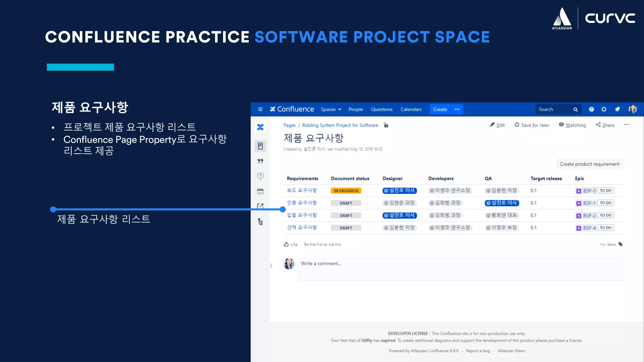Click QA mention 설진호 이사 in 인증 row
This screenshot has height=362, width=644.
(x=502, y=203)
